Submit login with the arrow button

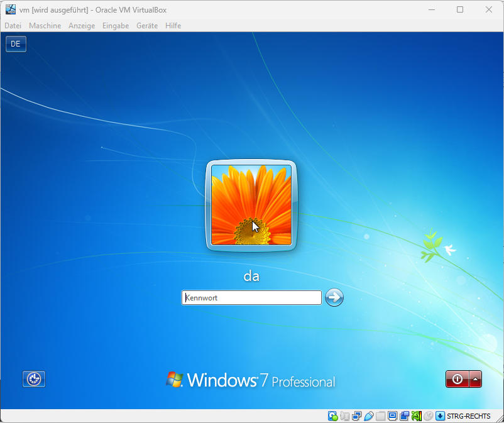[334, 297]
